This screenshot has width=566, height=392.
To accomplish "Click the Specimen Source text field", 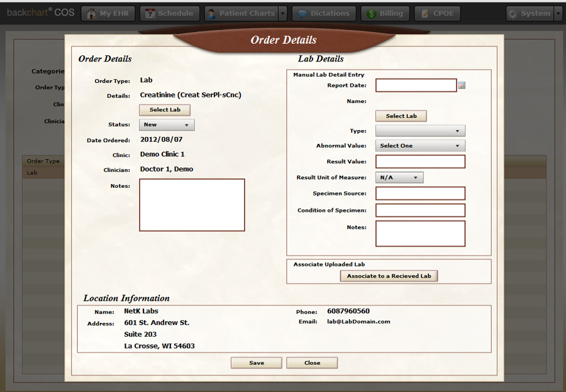I will click(420, 193).
